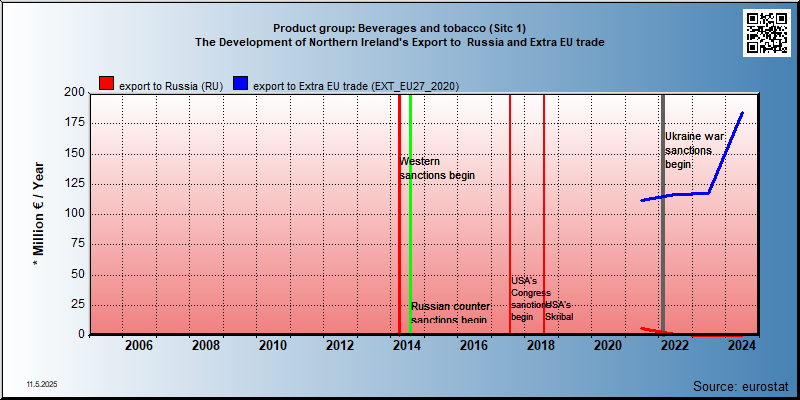Click the y-axis value 200
The width and height of the screenshot is (800, 400).
click(x=74, y=93)
